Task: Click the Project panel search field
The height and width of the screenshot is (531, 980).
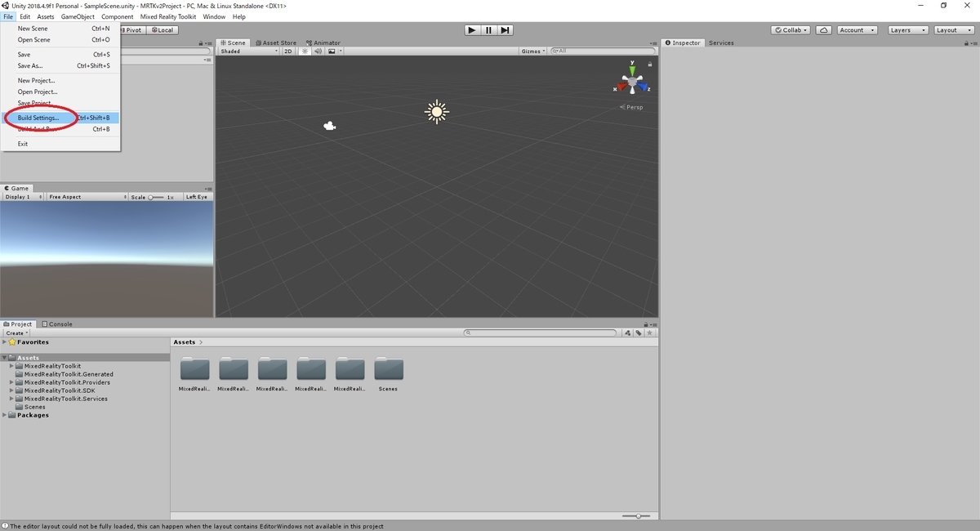Action: (x=540, y=333)
